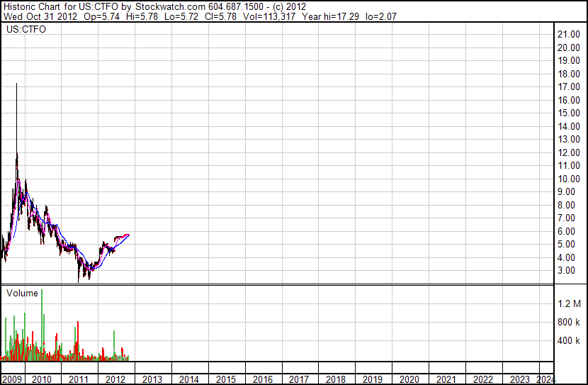Click the 18.00 price axis value
The width and height of the screenshot is (588, 385).
click(569, 74)
